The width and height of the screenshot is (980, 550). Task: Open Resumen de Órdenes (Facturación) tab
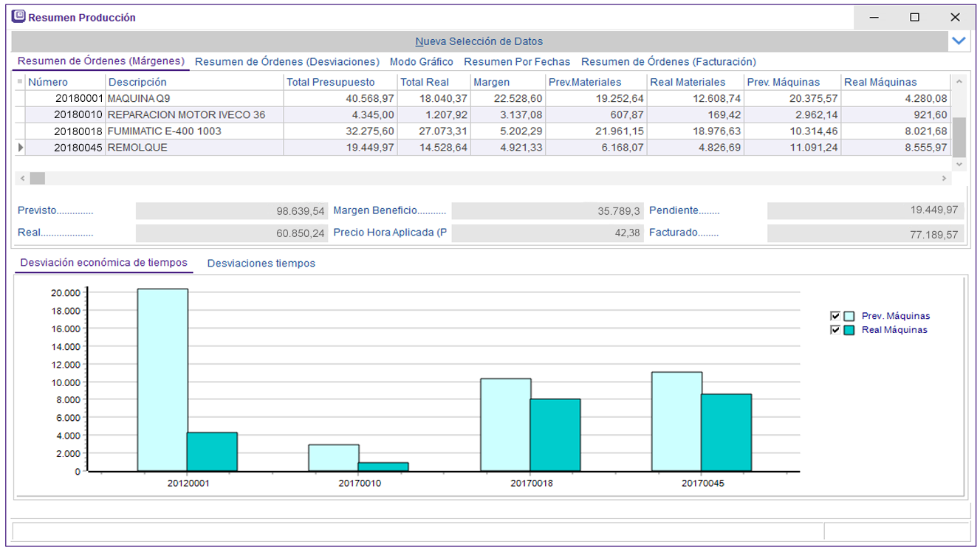(x=668, y=62)
